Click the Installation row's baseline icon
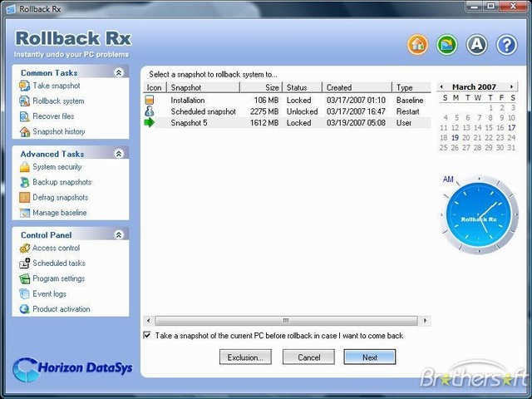532x399 pixels. pos(150,100)
